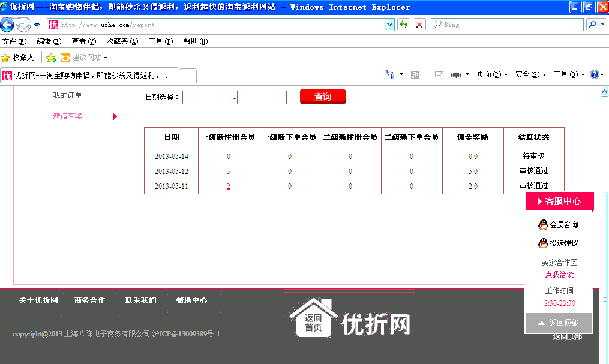This screenshot has height=364, width=609.
Task: Click the Print icon
Action: coord(456,74)
